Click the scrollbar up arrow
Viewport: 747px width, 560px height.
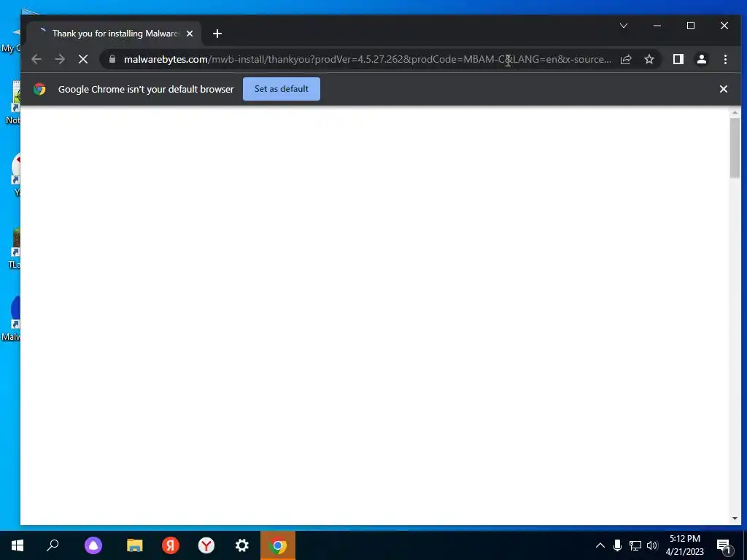click(735, 113)
